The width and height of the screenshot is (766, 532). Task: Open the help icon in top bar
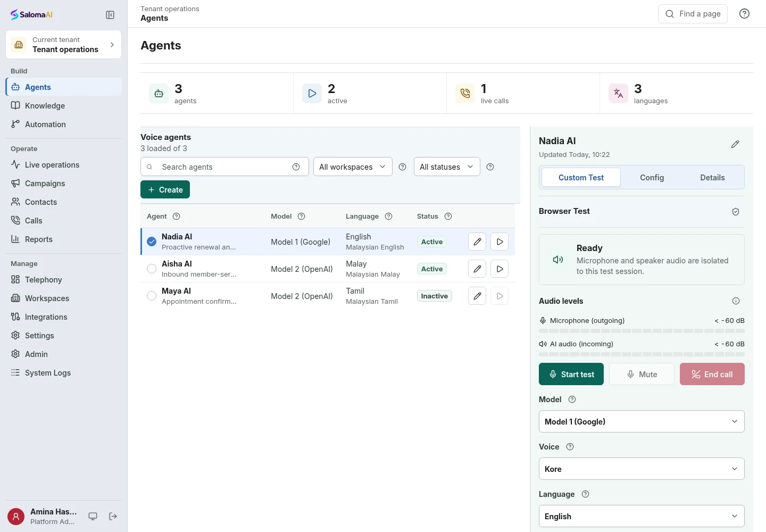click(x=745, y=14)
